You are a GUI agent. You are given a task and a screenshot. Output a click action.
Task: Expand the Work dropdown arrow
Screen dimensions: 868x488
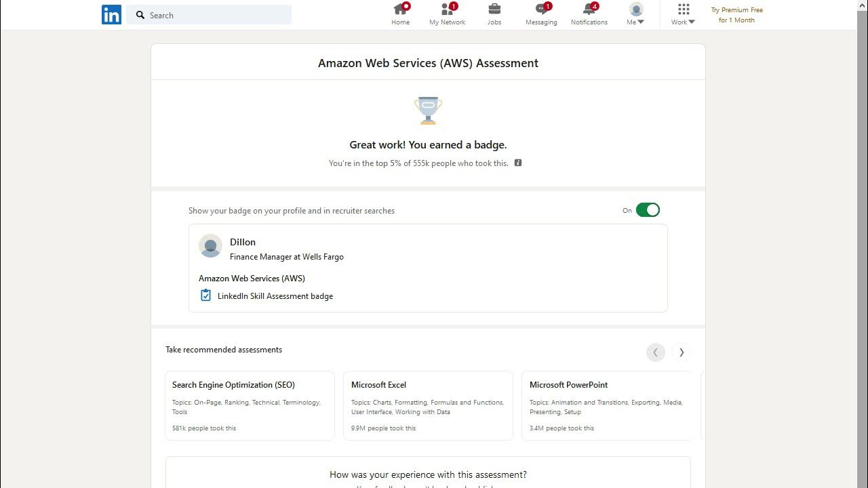[x=692, y=22]
